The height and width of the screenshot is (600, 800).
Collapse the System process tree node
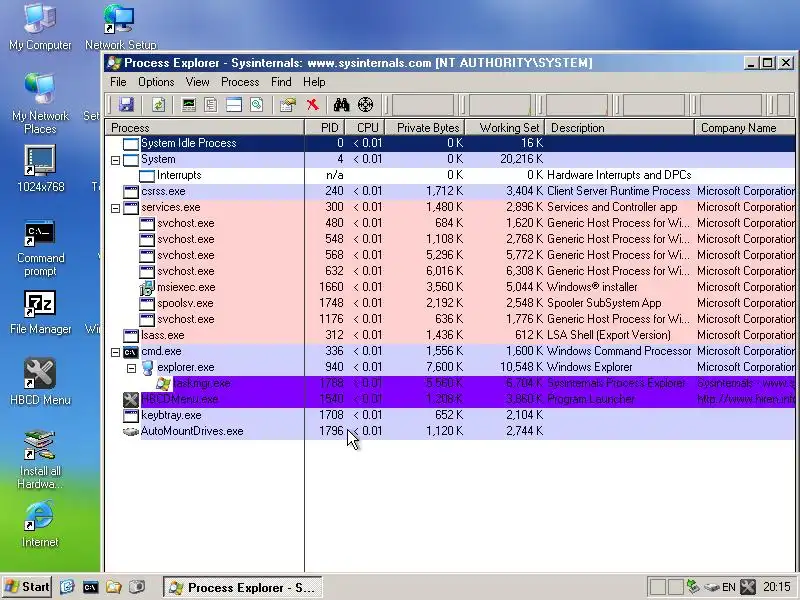(115, 160)
